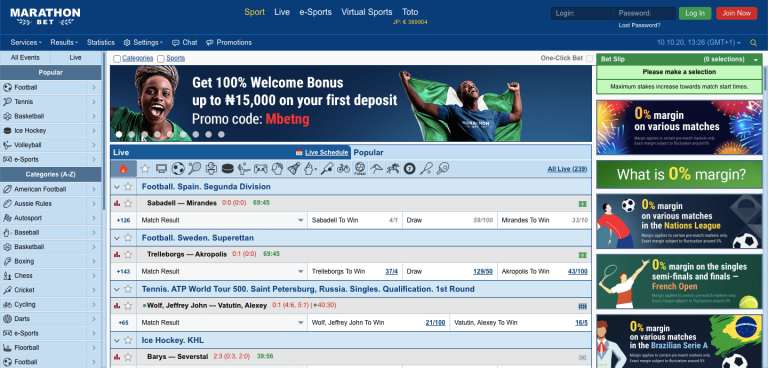Filter live events by badminton shuttlecock icon
The width and height of the screenshot is (768, 368).
click(x=293, y=169)
